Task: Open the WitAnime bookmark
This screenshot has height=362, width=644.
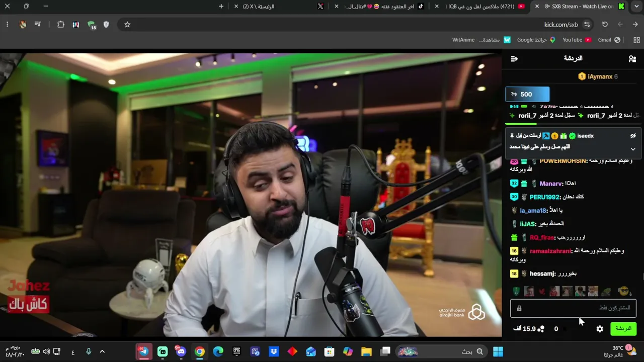Action: click(x=481, y=40)
